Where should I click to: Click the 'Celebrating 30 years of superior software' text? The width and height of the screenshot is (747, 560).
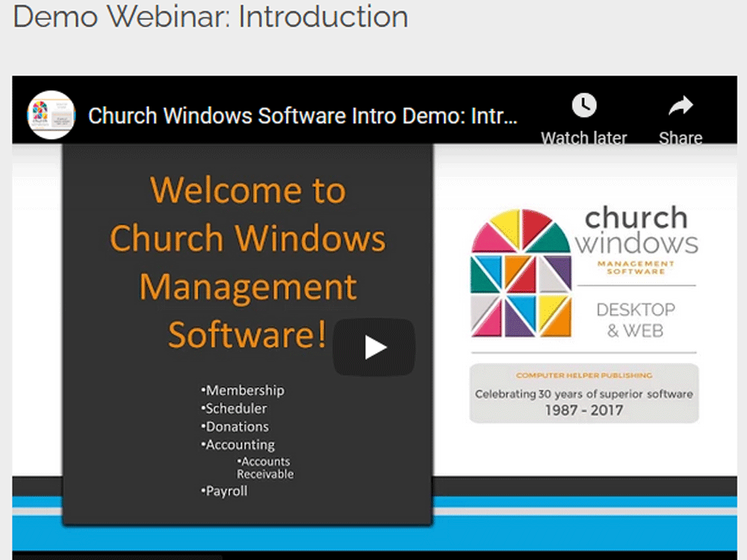point(584,393)
